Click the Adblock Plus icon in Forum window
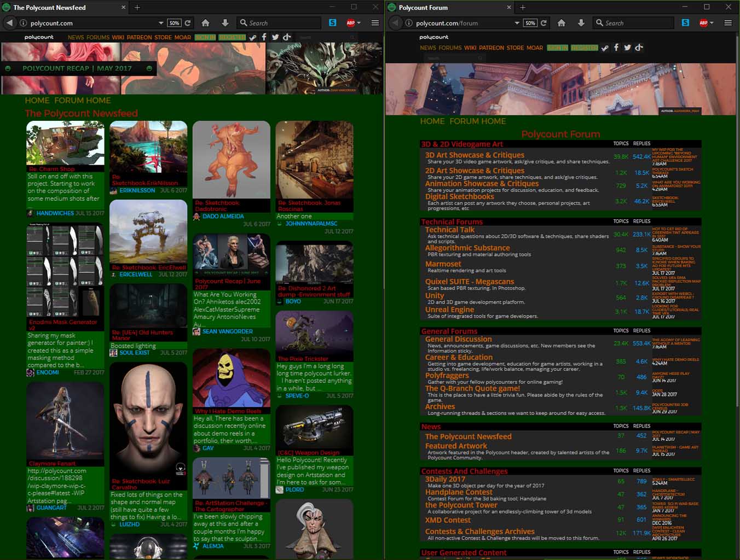Viewport: 740px width, 560px height. (703, 23)
